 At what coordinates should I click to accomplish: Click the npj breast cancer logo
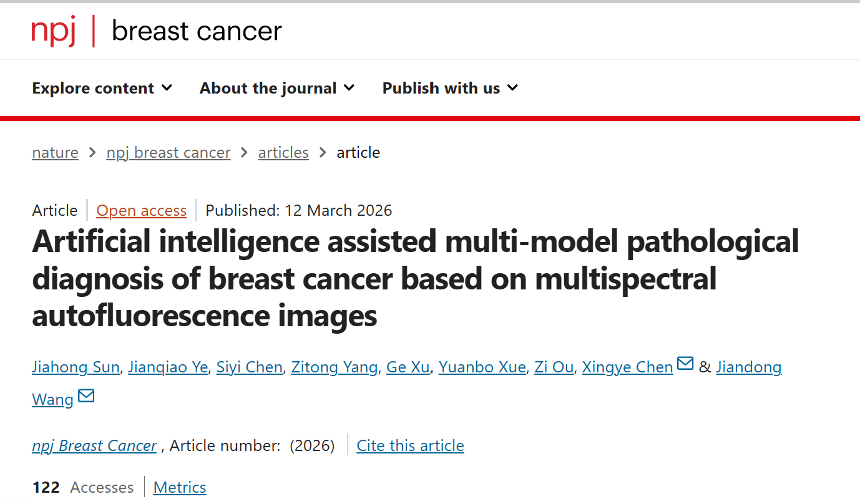click(157, 31)
